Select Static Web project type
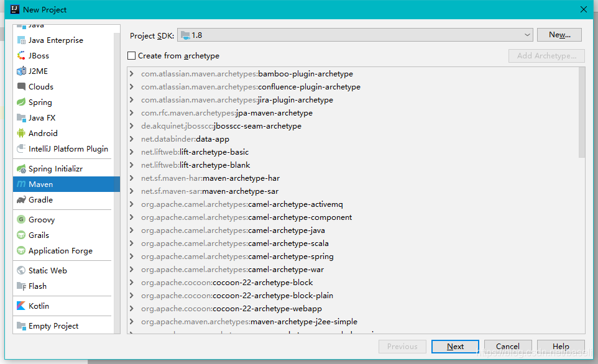This screenshot has height=364, width=598. click(63, 271)
